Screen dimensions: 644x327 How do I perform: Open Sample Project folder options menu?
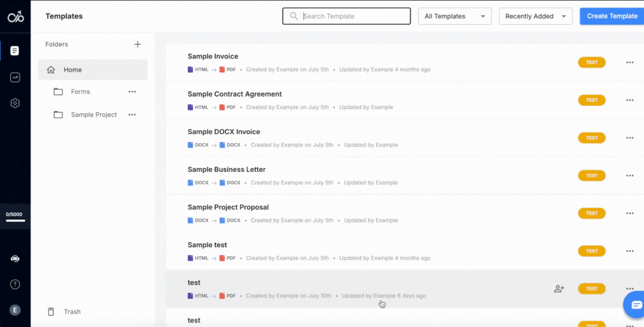click(132, 115)
